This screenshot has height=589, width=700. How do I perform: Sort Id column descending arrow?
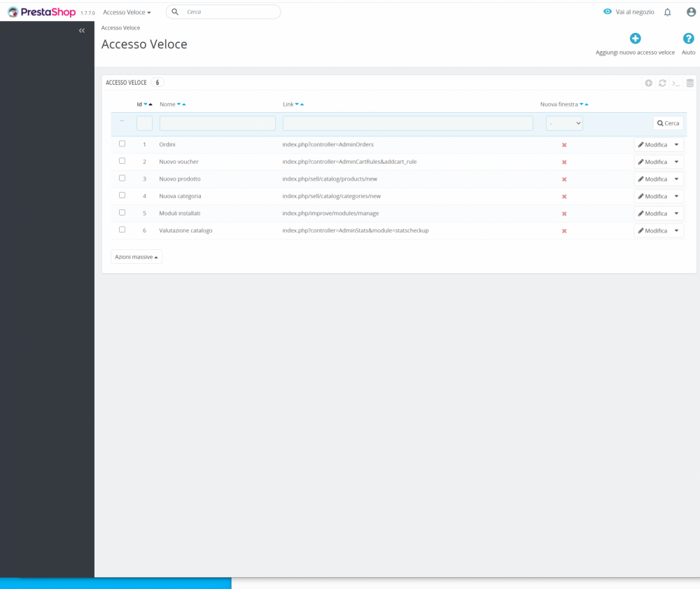146,104
